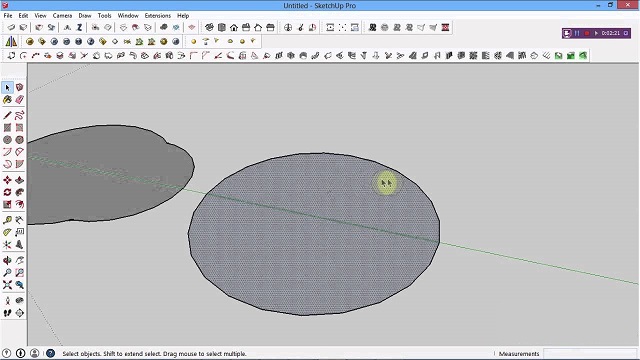Choose the Axes tool
640x360 pixels.
tap(7, 244)
